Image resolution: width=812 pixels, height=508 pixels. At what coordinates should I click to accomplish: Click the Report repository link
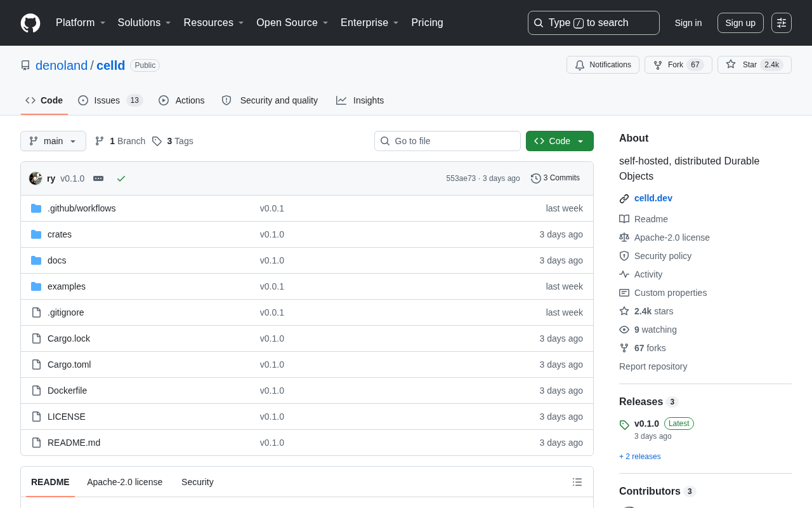[x=653, y=366]
